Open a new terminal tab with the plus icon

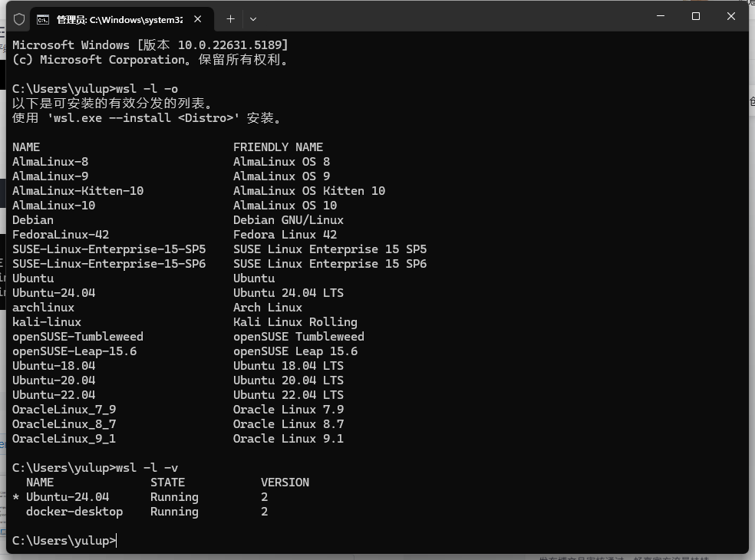coord(230,18)
